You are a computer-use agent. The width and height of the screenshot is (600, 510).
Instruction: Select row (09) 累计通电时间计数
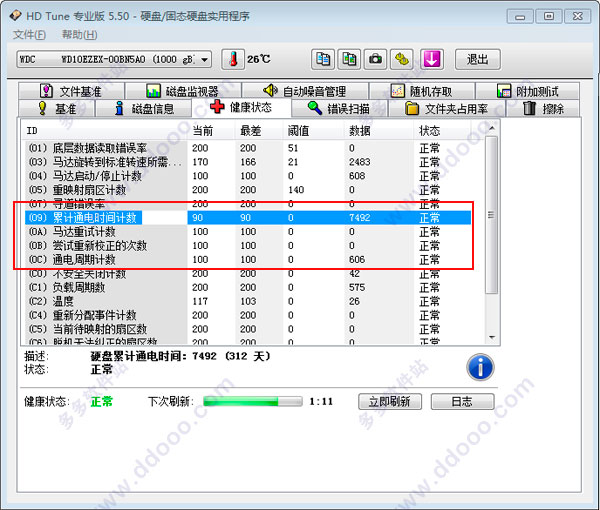(248, 218)
